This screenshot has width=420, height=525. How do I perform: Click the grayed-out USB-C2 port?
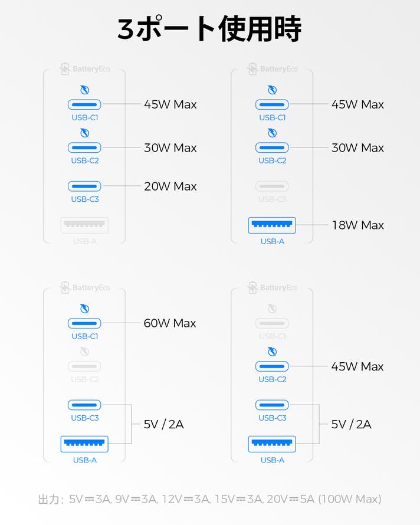(x=84, y=366)
